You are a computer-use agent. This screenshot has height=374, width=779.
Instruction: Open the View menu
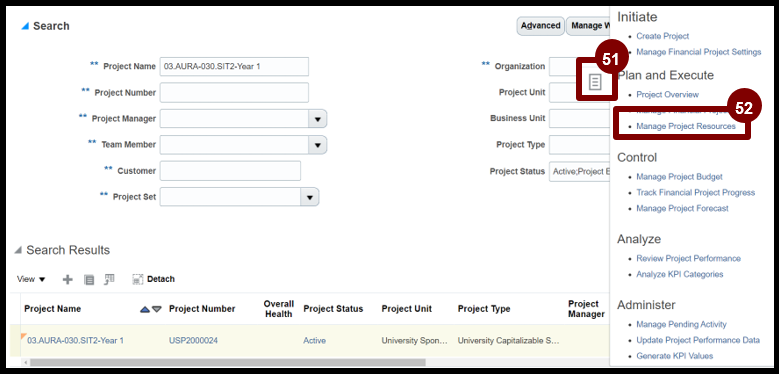pos(31,279)
